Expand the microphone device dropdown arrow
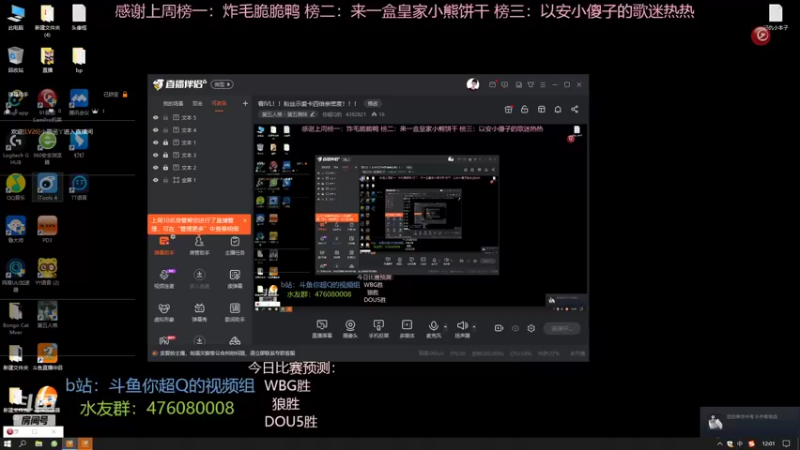Screen dimensions: 800x450 pos(445,327)
